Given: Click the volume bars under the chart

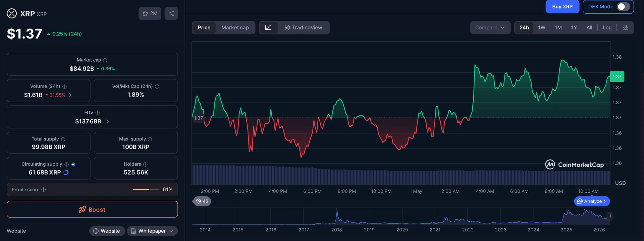Looking at the screenshot, I should [x=400, y=175].
